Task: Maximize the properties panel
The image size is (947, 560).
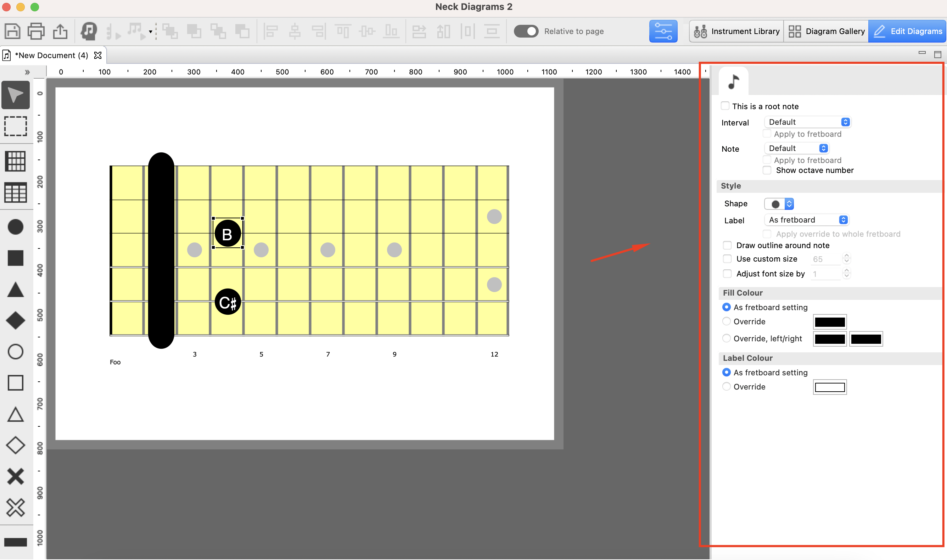Action: point(937,55)
